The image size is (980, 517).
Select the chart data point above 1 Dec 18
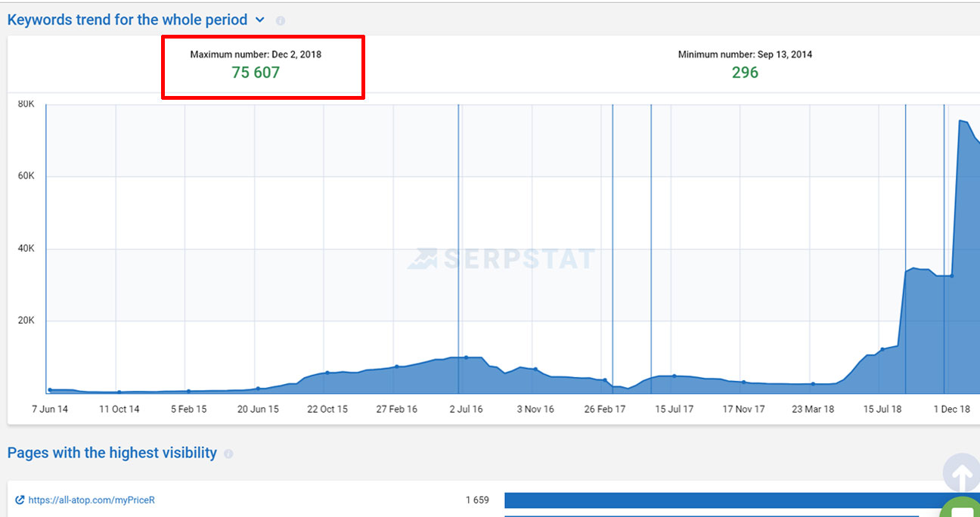(951, 276)
